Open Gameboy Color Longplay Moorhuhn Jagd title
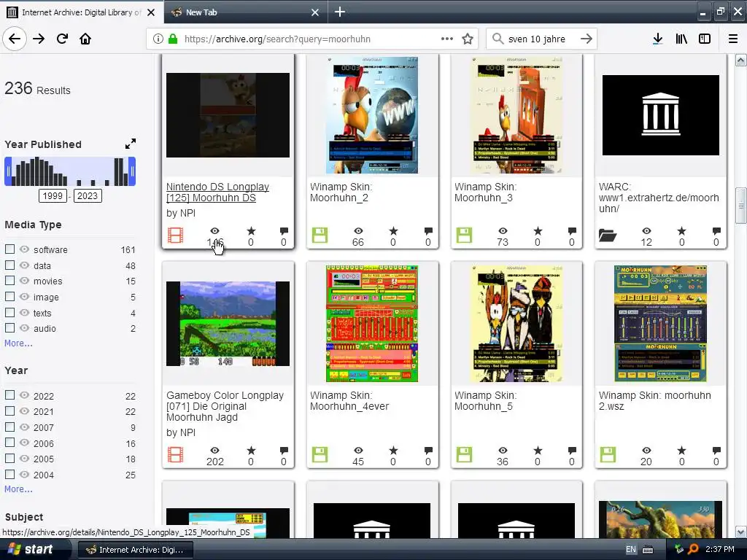747x560 pixels. (225, 406)
